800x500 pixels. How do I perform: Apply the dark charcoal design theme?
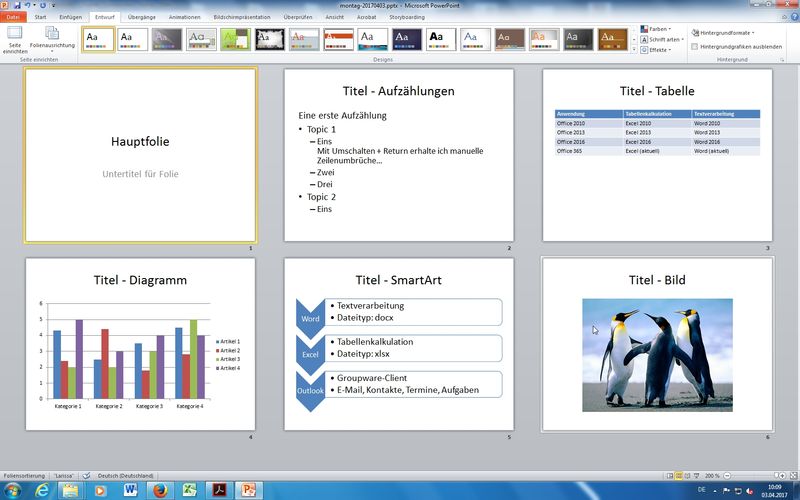[x=579, y=39]
